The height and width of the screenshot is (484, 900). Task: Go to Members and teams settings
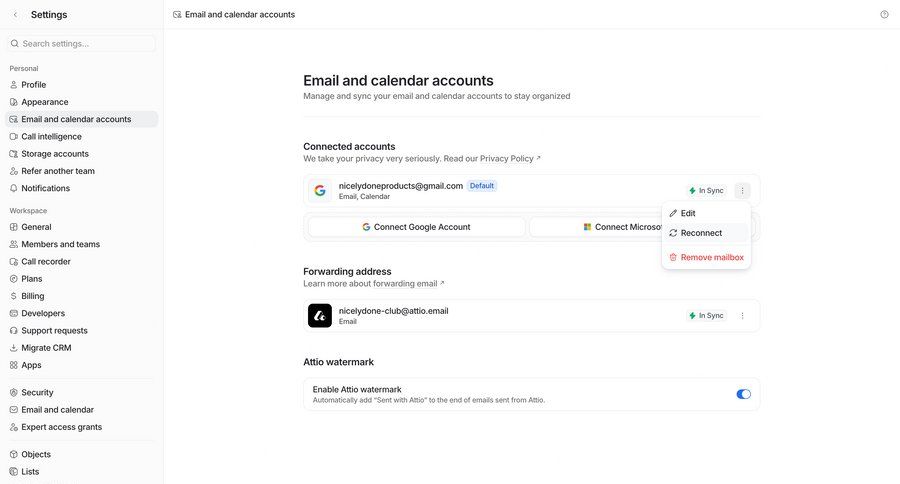click(x=60, y=244)
